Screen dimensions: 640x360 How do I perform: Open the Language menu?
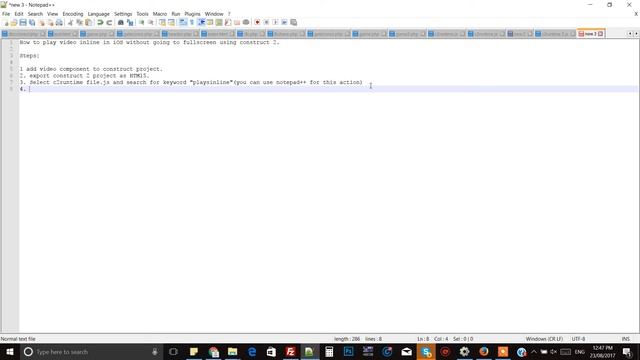(x=98, y=14)
